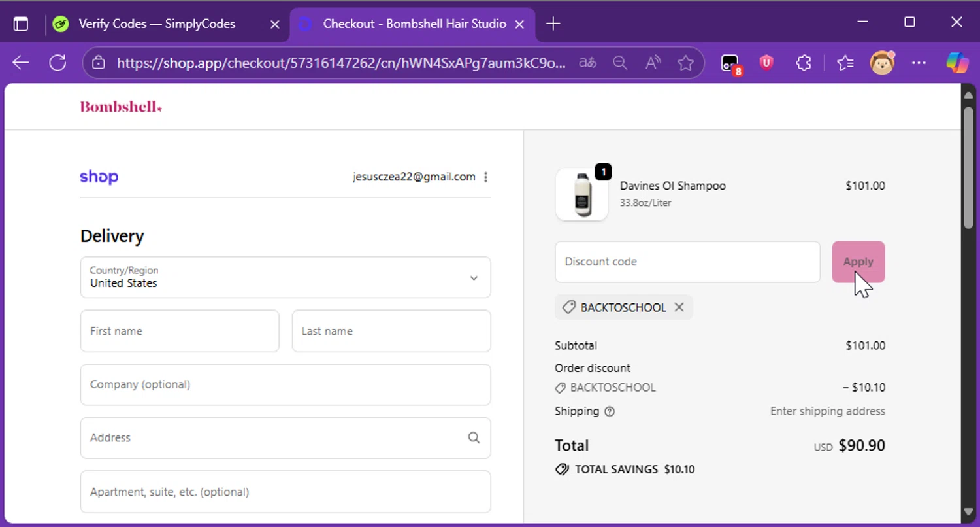Click the Apply discount button

click(858, 262)
